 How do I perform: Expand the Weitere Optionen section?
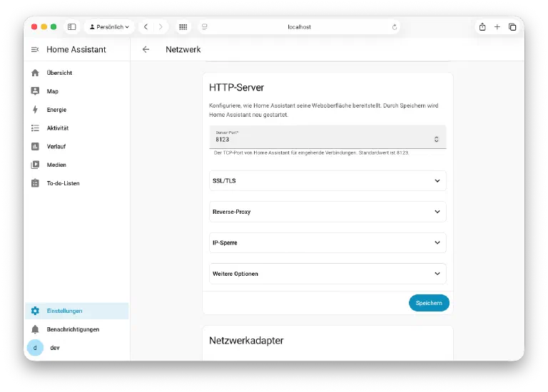[328, 274]
